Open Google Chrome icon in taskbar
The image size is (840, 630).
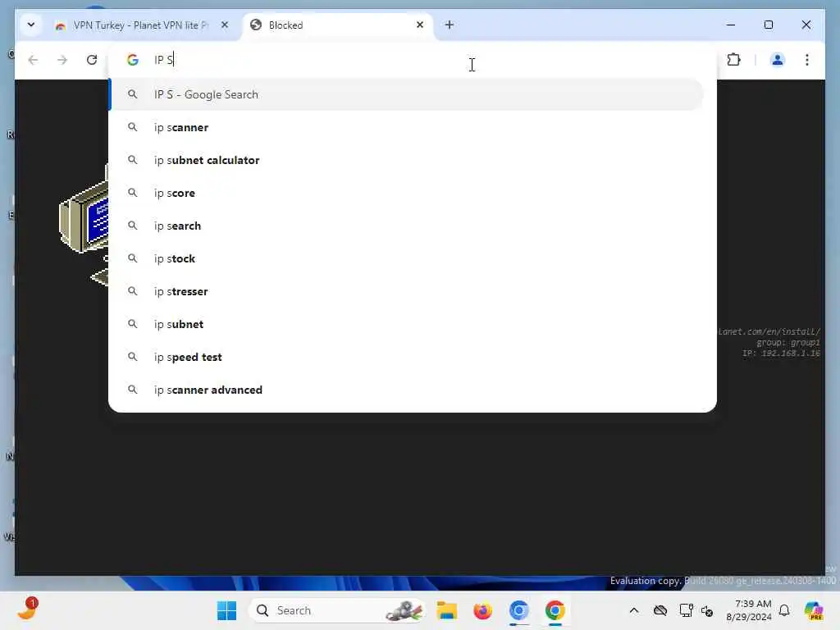555,610
